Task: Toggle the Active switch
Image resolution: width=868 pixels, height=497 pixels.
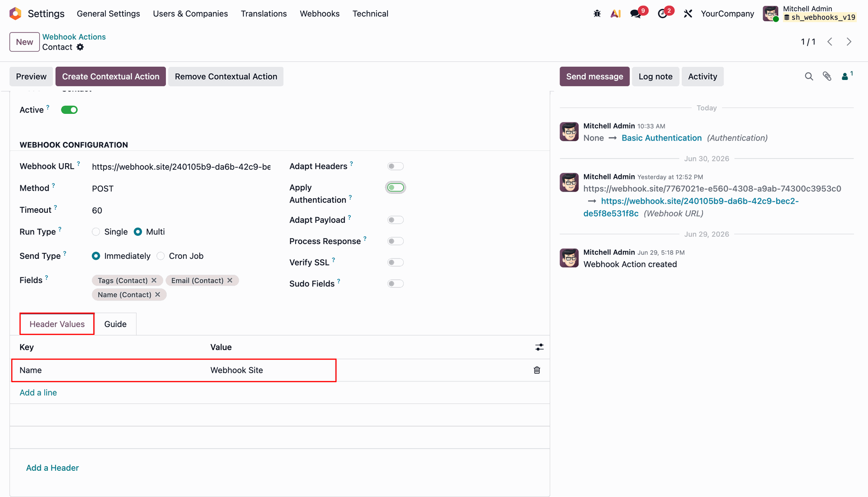Action: (69, 110)
